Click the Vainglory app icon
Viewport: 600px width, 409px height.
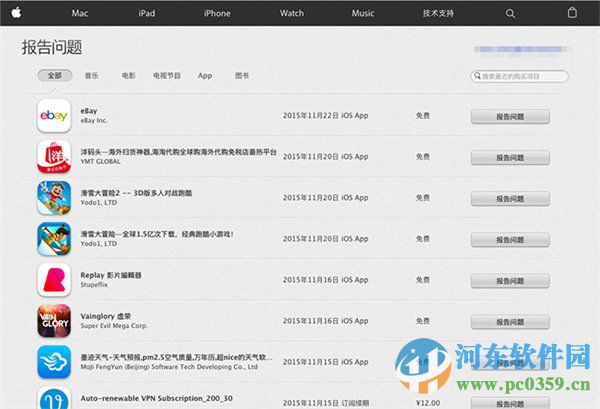[x=54, y=321]
